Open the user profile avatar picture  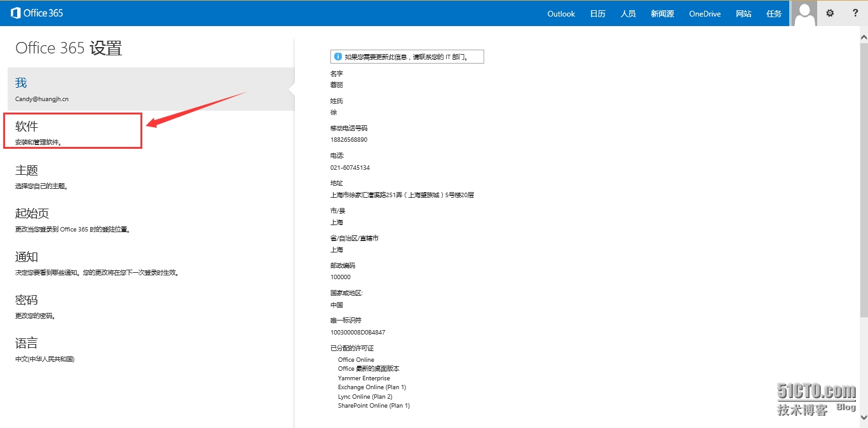(x=804, y=13)
